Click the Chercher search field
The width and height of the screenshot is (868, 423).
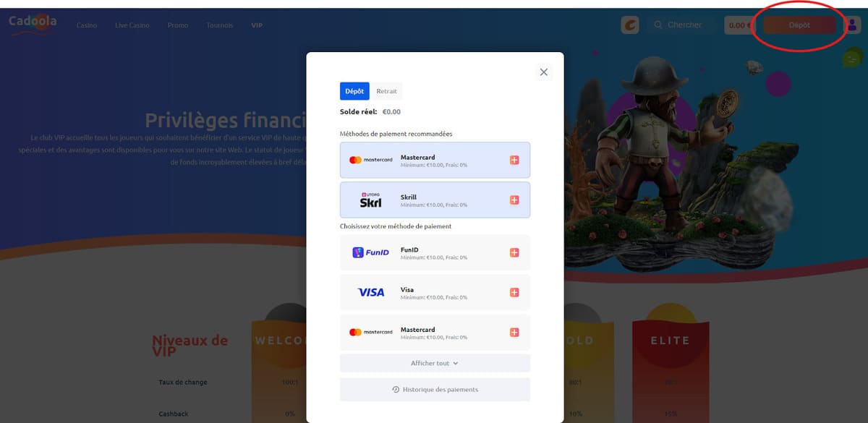(x=684, y=25)
